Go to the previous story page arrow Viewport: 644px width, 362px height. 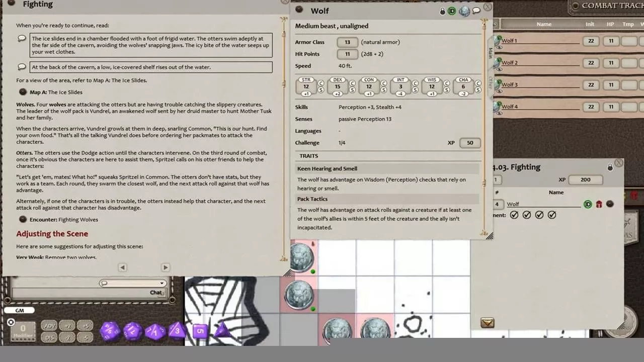coord(122,267)
